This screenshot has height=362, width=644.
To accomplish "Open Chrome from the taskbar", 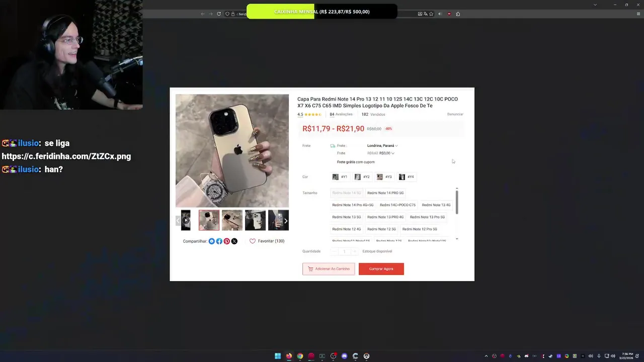I will tap(300, 356).
